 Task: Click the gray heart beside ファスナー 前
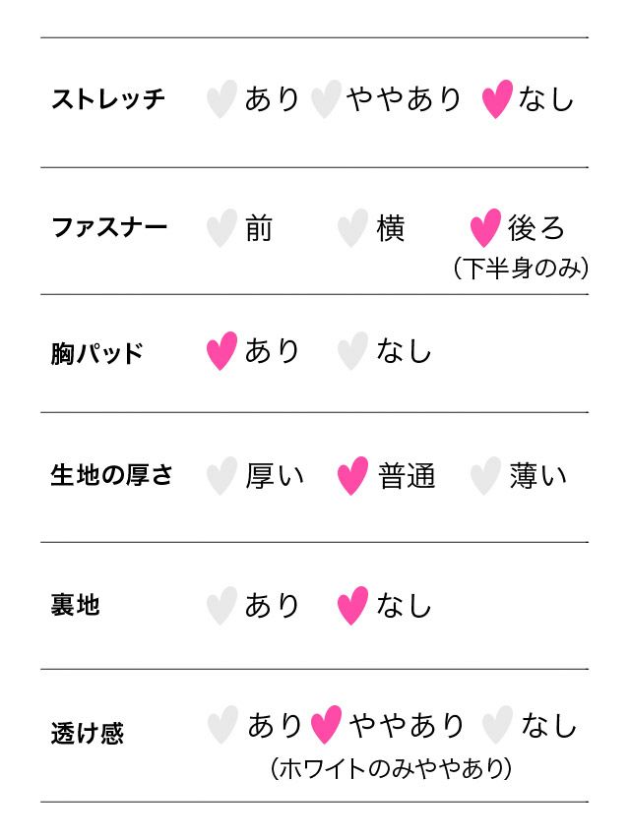pos(222,228)
